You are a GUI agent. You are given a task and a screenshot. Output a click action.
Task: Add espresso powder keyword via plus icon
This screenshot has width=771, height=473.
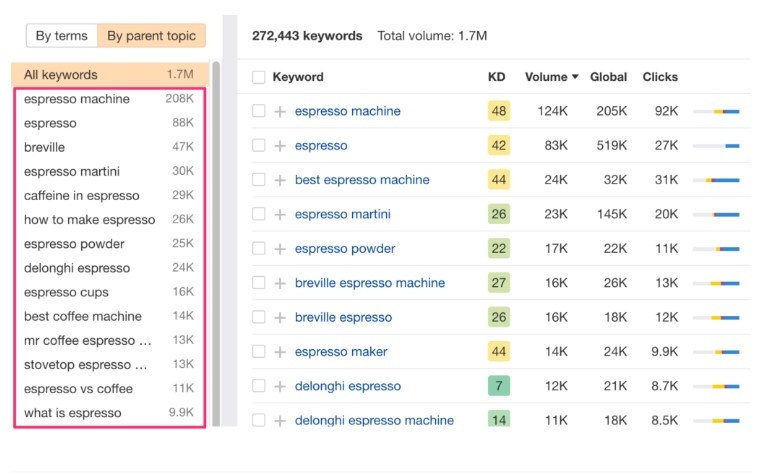280,249
